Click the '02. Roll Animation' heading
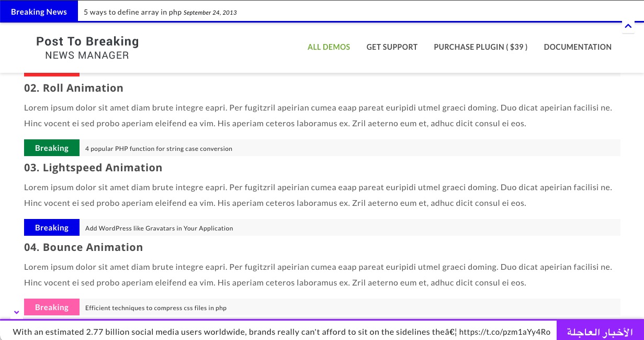 pyautogui.click(x=74, y=88)
